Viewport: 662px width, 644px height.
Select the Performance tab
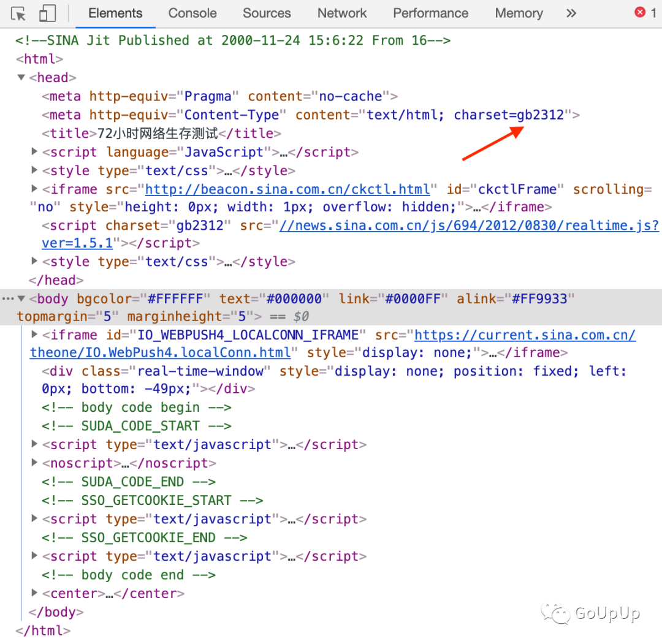click(x=430, y=13)
